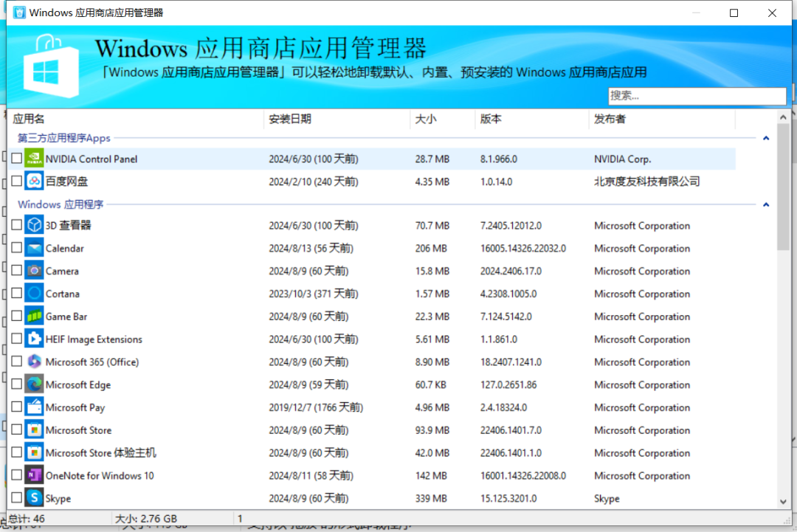Screen dimensions: 797x532
Task: Click the version 16005.14326.22032.0 cell
Action: coord(523,249)
